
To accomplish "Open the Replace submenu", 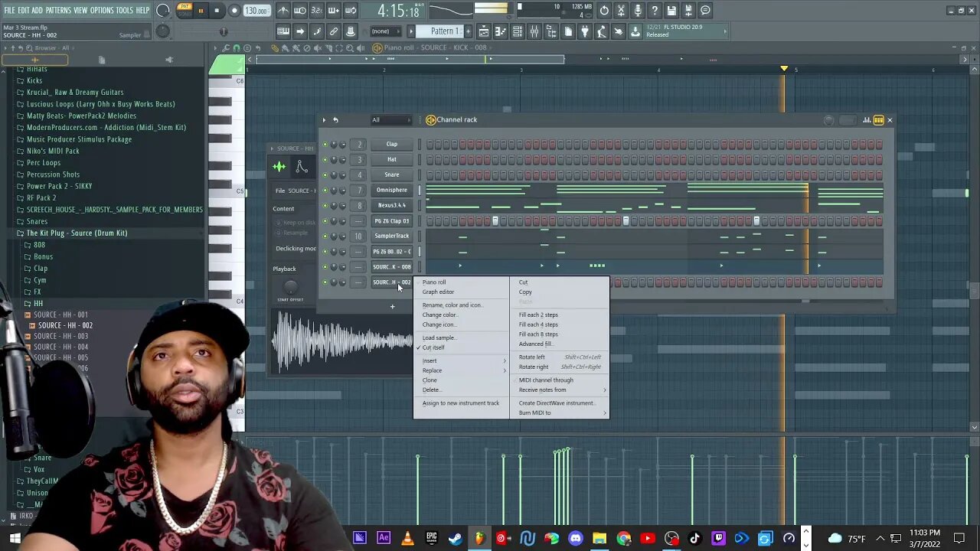I will coord(462,370).
